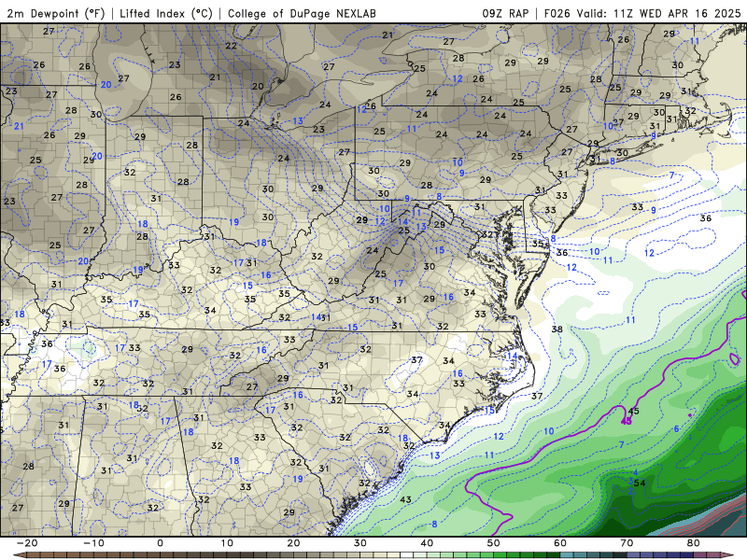
Task: Click the right arrow end of the color bar
Action: (728, 555)
